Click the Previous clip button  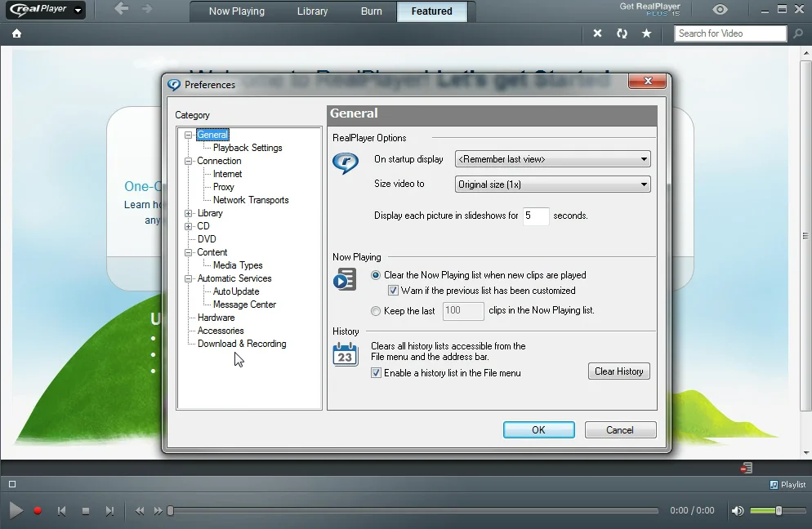61,511
